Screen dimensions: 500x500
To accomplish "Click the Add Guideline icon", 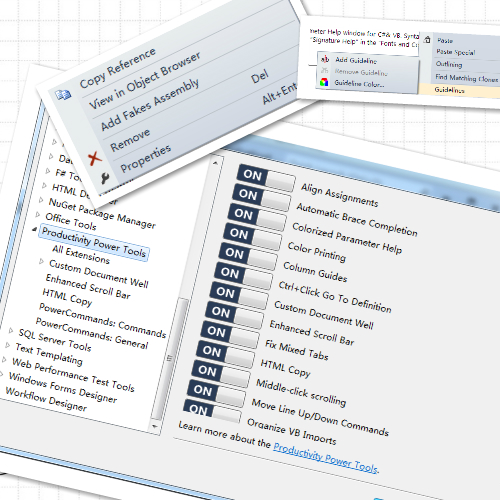I will 325,59.
